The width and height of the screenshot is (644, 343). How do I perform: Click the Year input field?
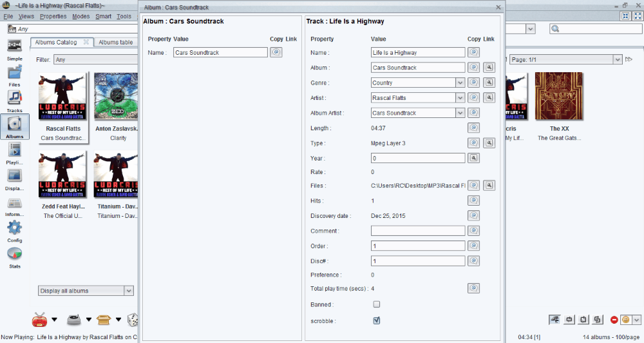(x=418, y=158)
